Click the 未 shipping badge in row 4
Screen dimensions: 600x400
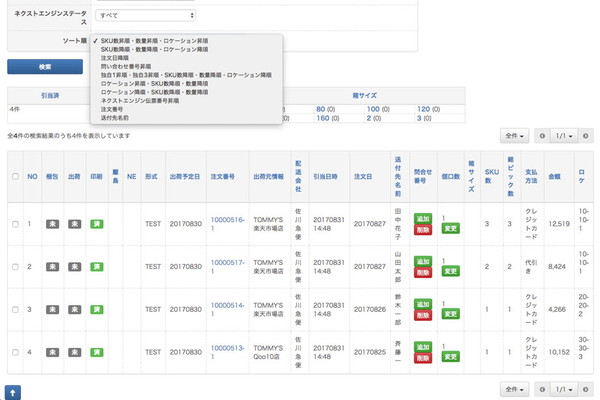(x=75, y=353)
